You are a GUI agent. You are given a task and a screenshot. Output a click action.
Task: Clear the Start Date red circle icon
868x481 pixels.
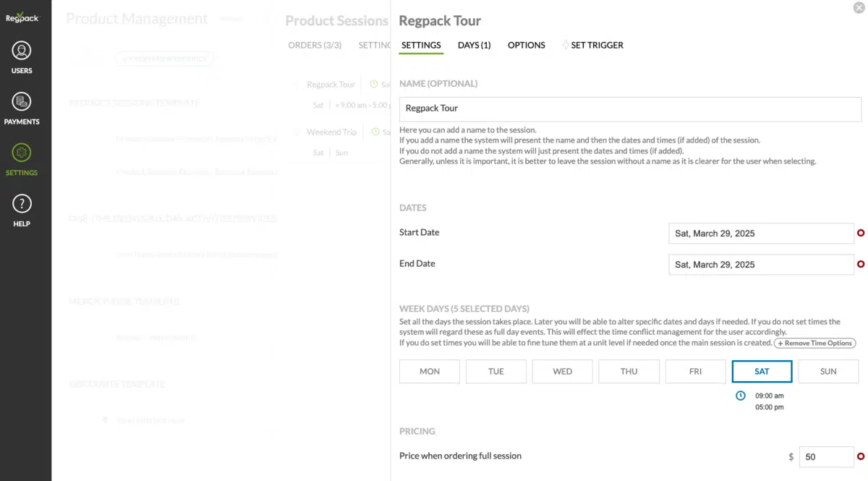[x=861, y=233]
